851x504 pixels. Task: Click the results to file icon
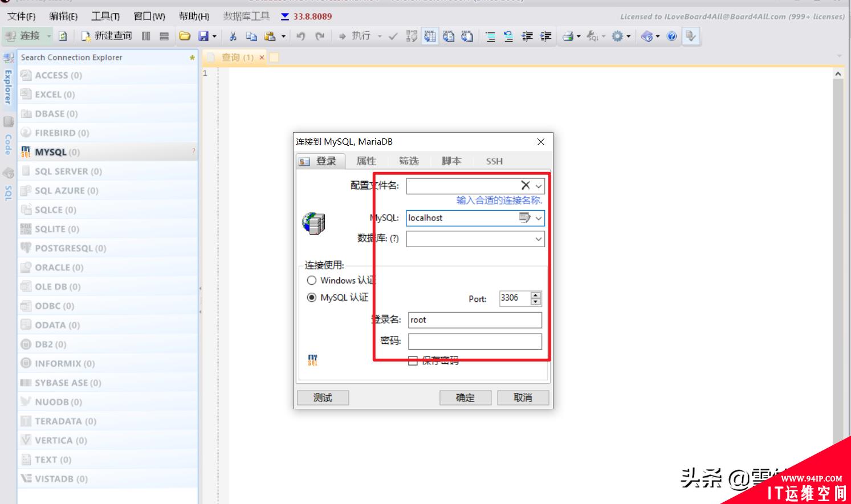[467, 36]
